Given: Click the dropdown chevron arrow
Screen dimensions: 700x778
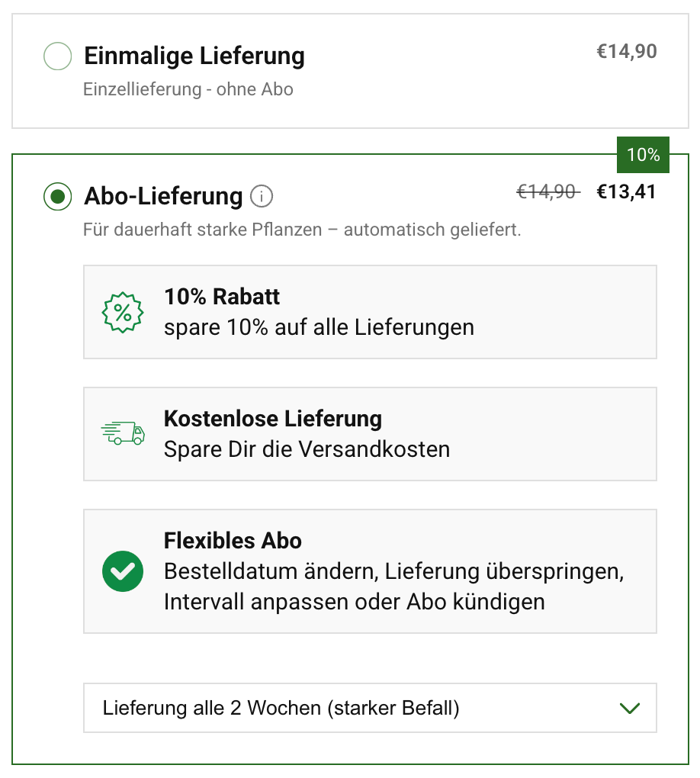Looking at the screenshot, I should click(630, 708).
